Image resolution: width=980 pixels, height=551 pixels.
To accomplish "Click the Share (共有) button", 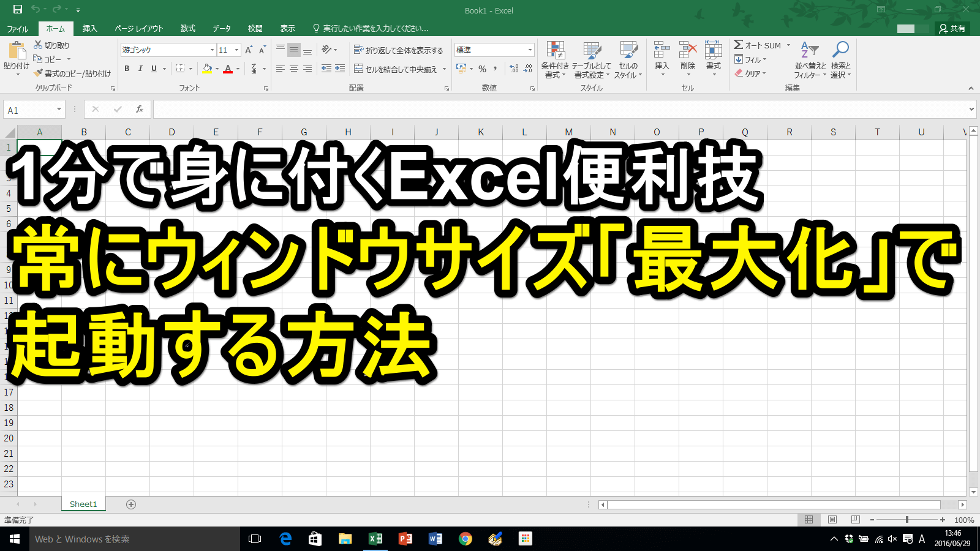I will coord(953,29).
